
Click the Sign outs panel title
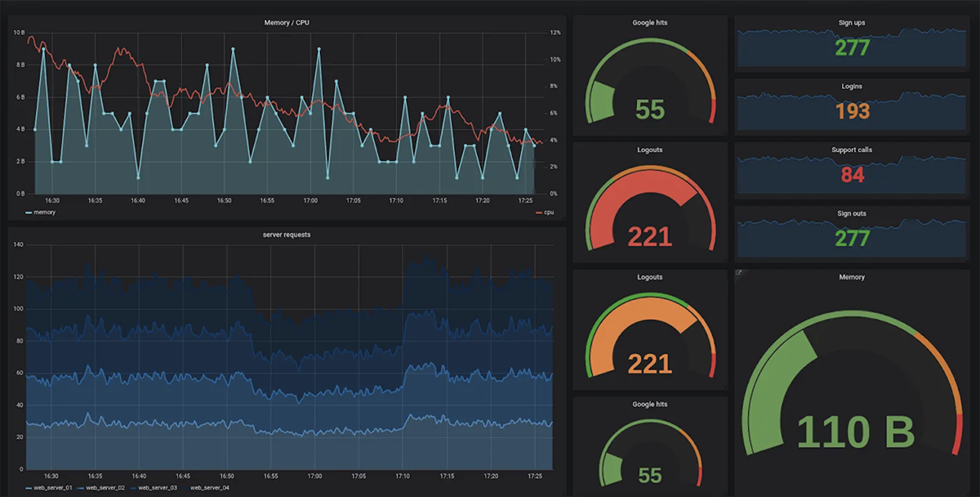point(852,213)
